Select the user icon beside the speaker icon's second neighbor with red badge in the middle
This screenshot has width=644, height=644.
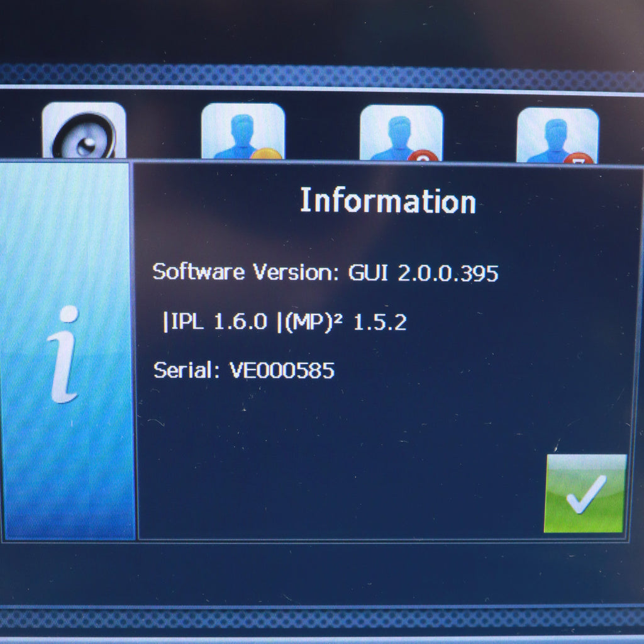pyautogui.click(x=401, y=133)
